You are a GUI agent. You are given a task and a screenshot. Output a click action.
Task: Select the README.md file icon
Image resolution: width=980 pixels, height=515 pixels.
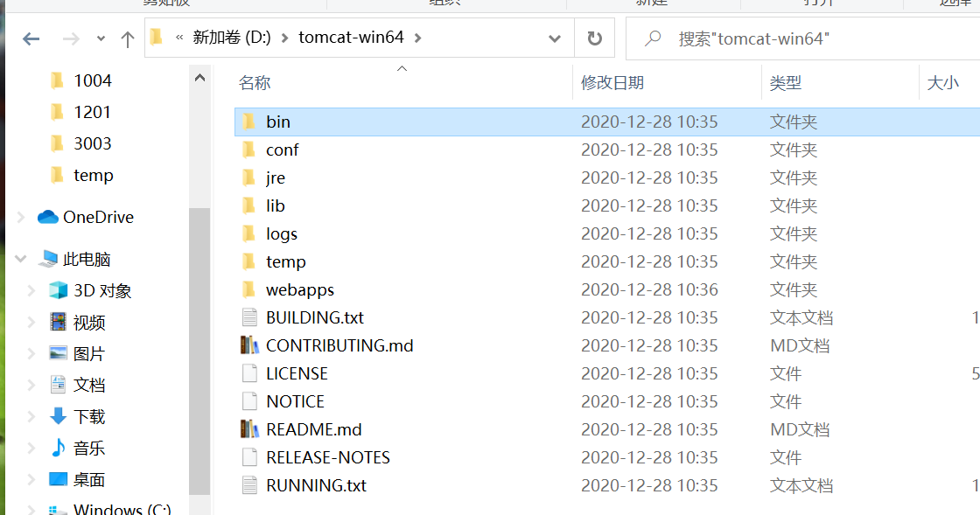(249, 429)
